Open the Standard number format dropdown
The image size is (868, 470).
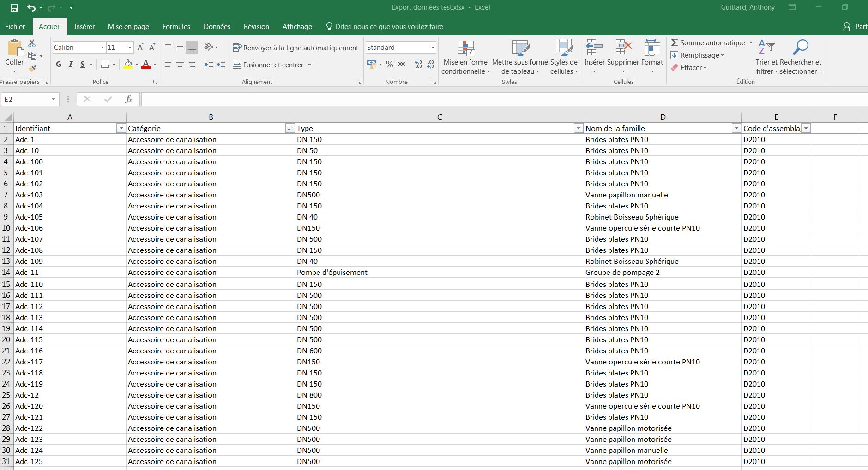pos(432,48)
